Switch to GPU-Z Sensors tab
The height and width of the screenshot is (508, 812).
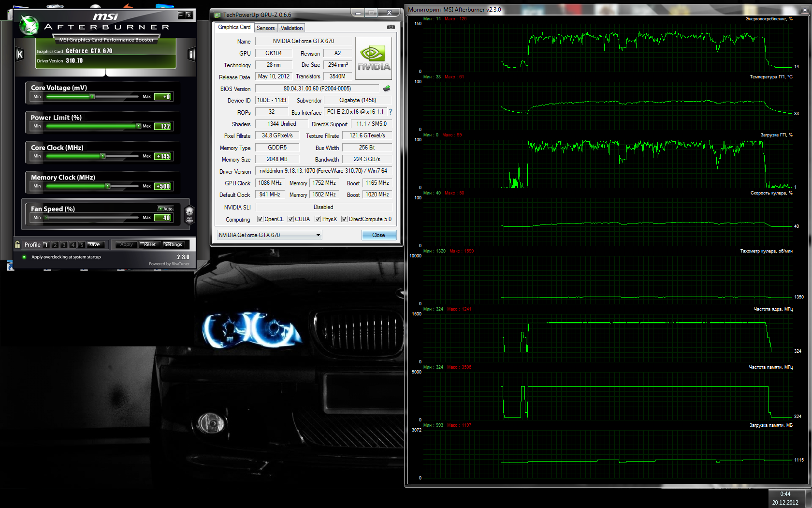[265, 28]
